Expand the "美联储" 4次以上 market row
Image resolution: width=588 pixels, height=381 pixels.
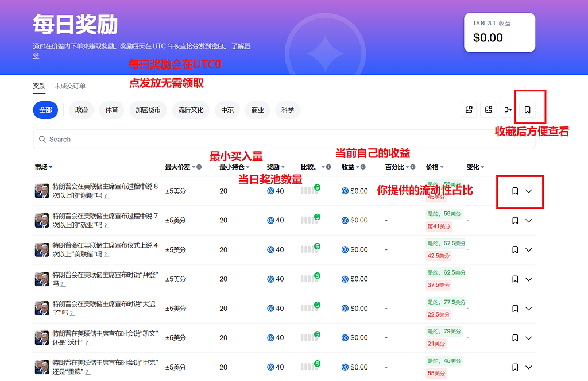click(529, 250)
